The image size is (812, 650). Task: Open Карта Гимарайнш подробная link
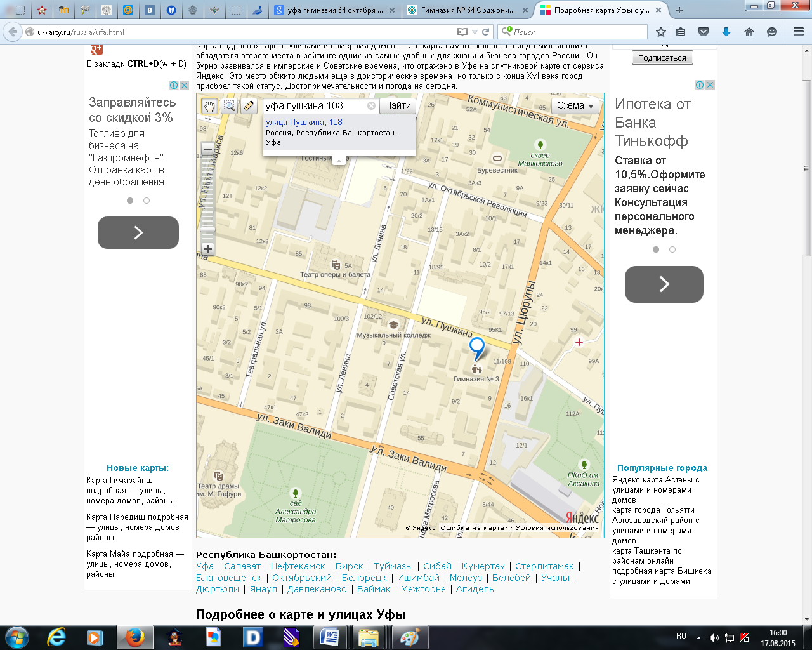click(130, 490)
